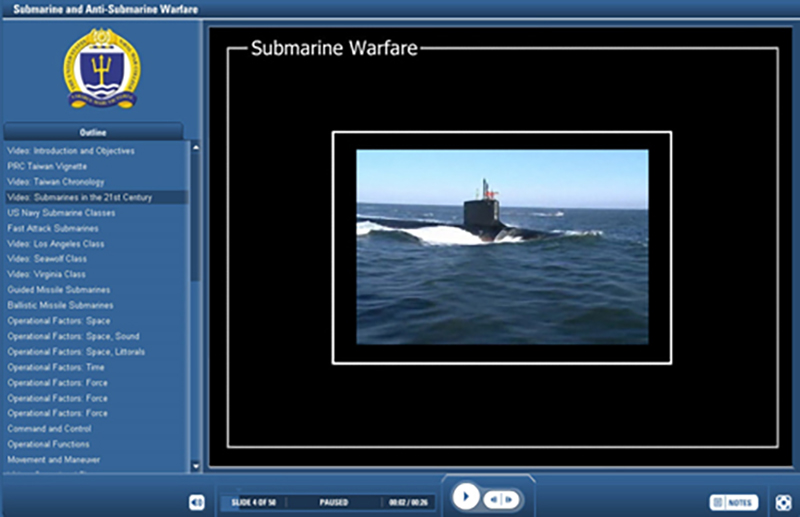Open the PRC Taiwan Vignette slide
The height and width of the screenshot is (517, 800).
(47, 166)
